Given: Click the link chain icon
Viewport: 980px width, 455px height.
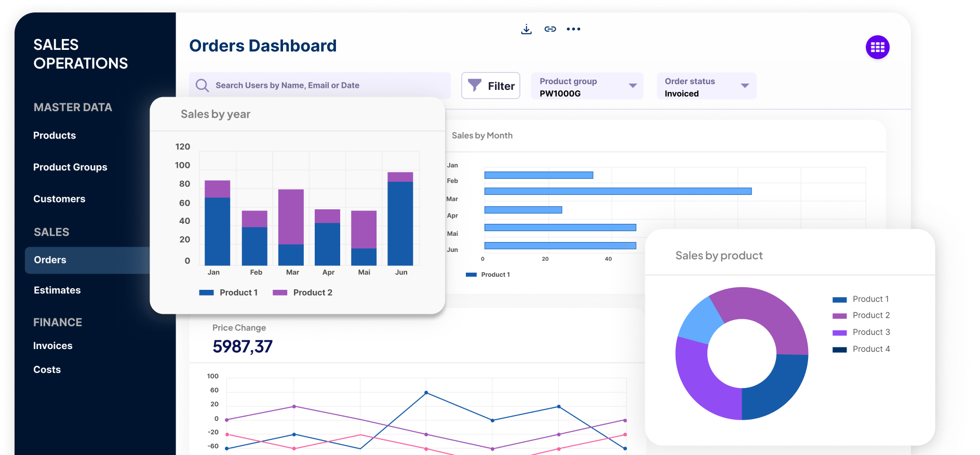Looking at the screenshot, I should click(550, 29).
